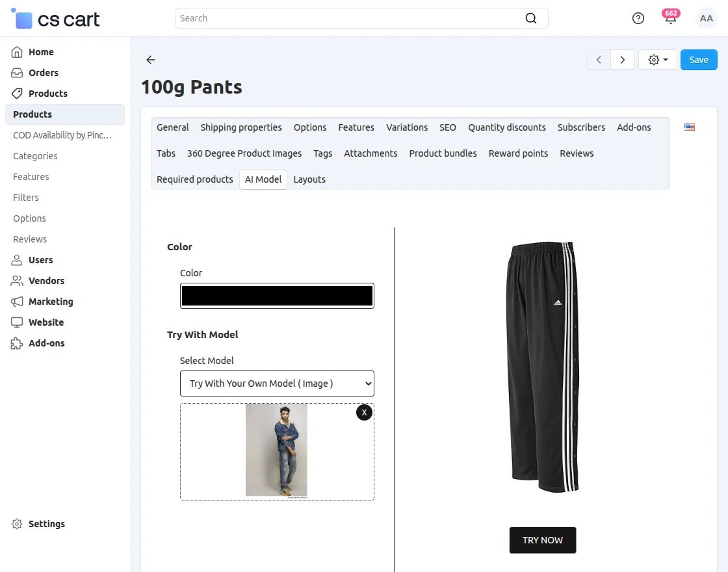
Task: Open the 360 Degree Product Images tab
Action: (x=244, y=153)
